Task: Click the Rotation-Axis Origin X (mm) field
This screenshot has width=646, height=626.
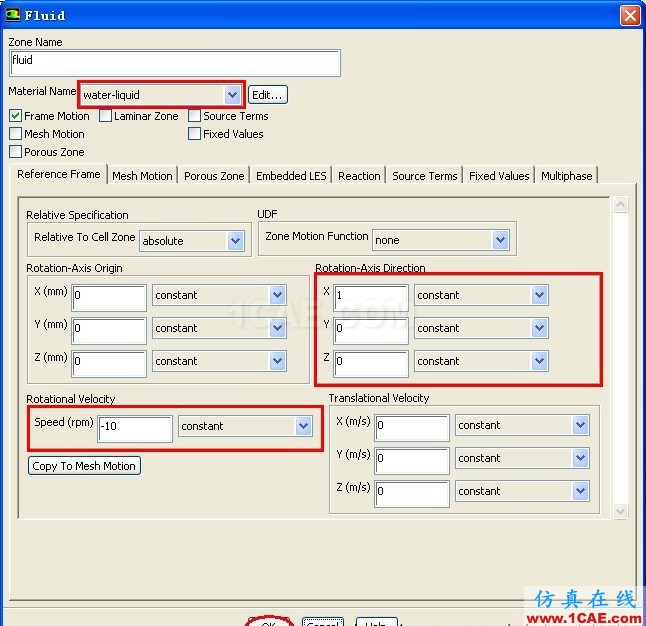Action: (109, 297)
